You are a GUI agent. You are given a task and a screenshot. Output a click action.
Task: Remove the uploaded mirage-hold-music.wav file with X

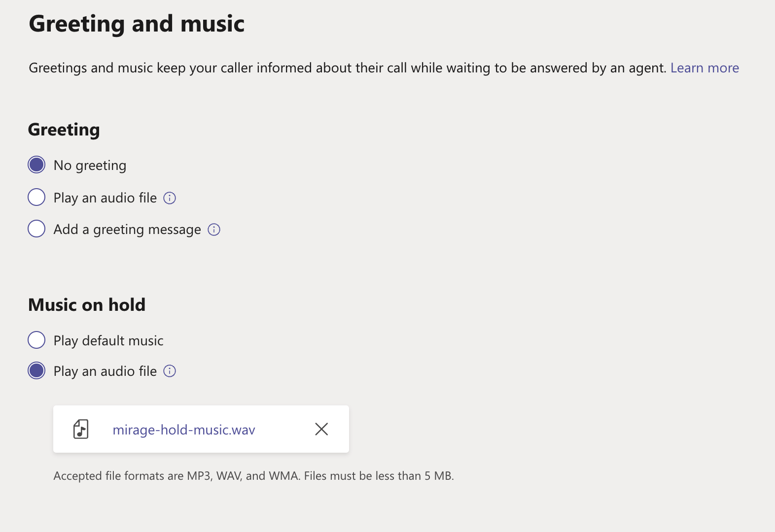(321, 429)
